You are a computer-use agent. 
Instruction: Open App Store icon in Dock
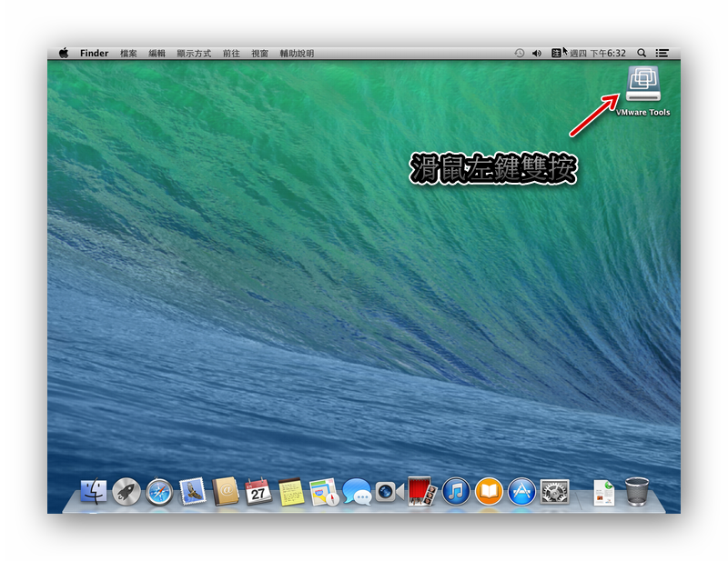(521, 491)
